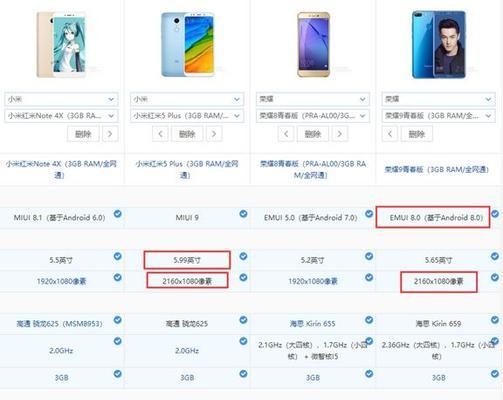Click right arrow under Redmi Note 4X column
Viewport: 503px width, 400px height.
point(110,134)
